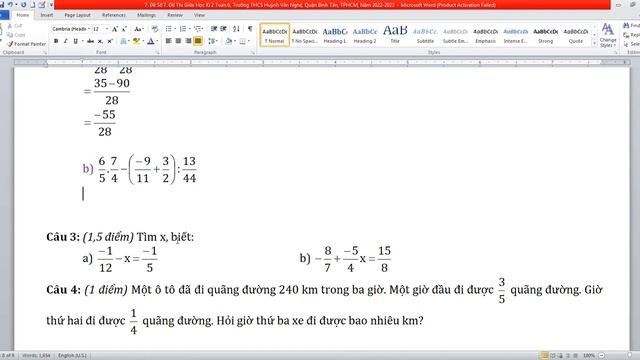Click the Numbering list icon
640x360 pixels.
[182, 29]
